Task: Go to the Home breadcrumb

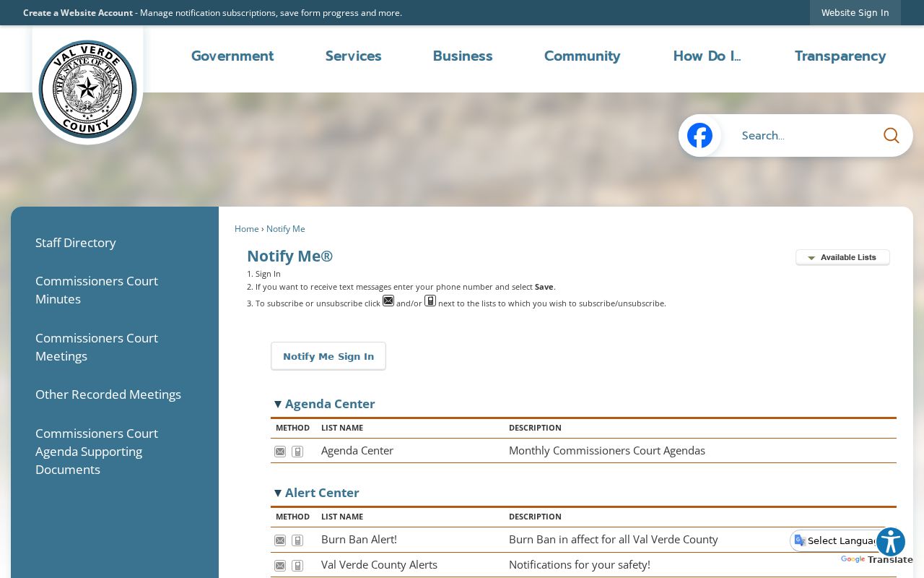Action: coord(246,229)
